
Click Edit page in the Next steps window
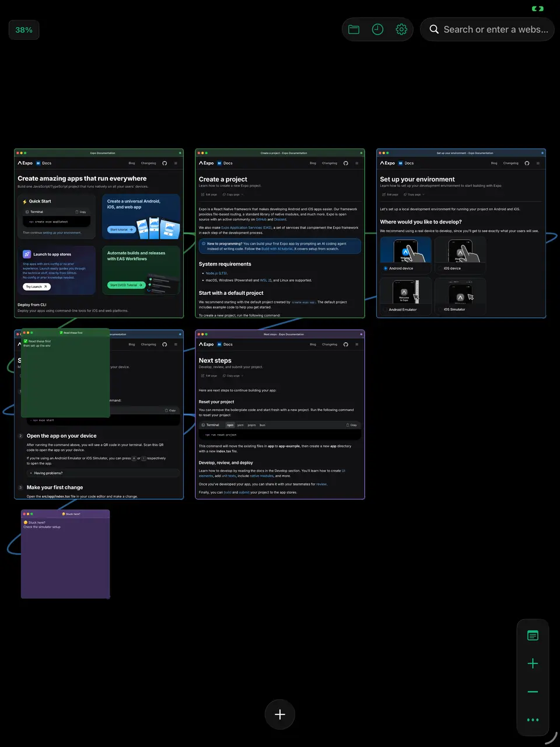point(209,376)
